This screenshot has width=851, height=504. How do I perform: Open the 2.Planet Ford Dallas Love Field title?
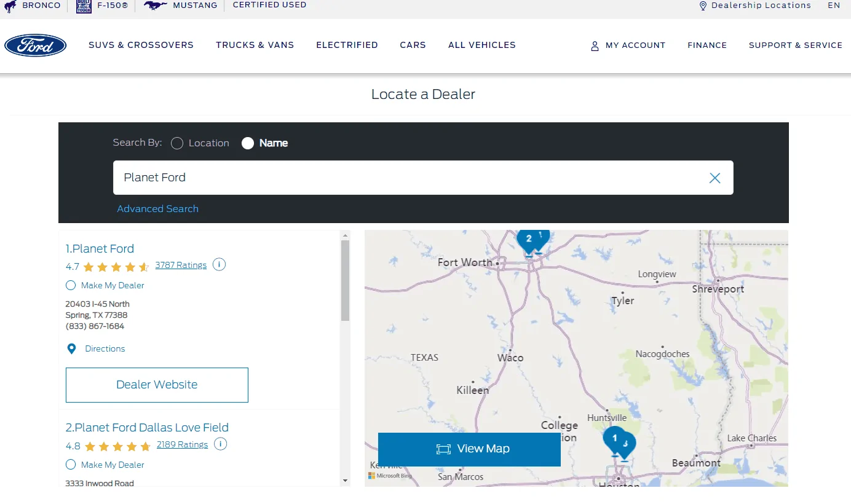tap(147, 427)
